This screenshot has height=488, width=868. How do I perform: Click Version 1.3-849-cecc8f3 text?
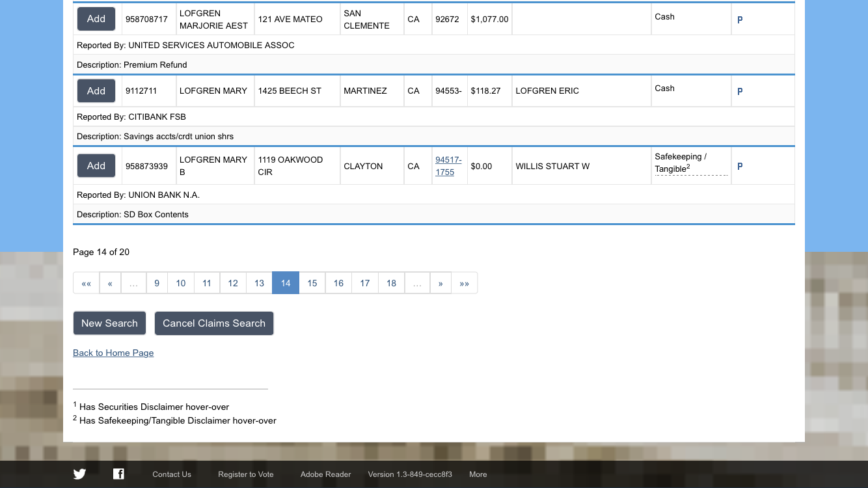[410, 474]
